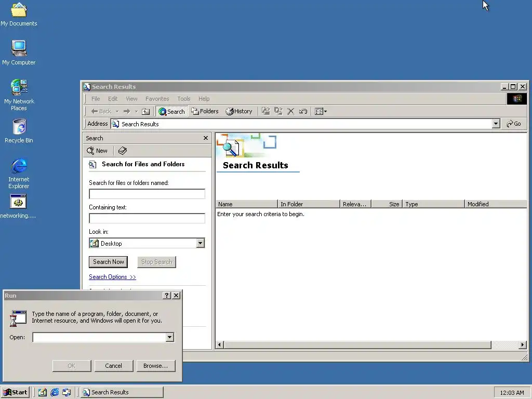Viewport: 532px width, 399px height.
Task: Open Back button history dropdown arrow
Action: point(117,111)
